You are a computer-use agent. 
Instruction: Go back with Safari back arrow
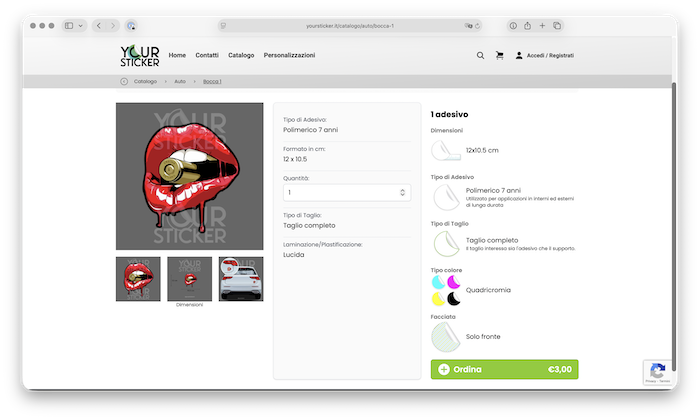[97, 25]
